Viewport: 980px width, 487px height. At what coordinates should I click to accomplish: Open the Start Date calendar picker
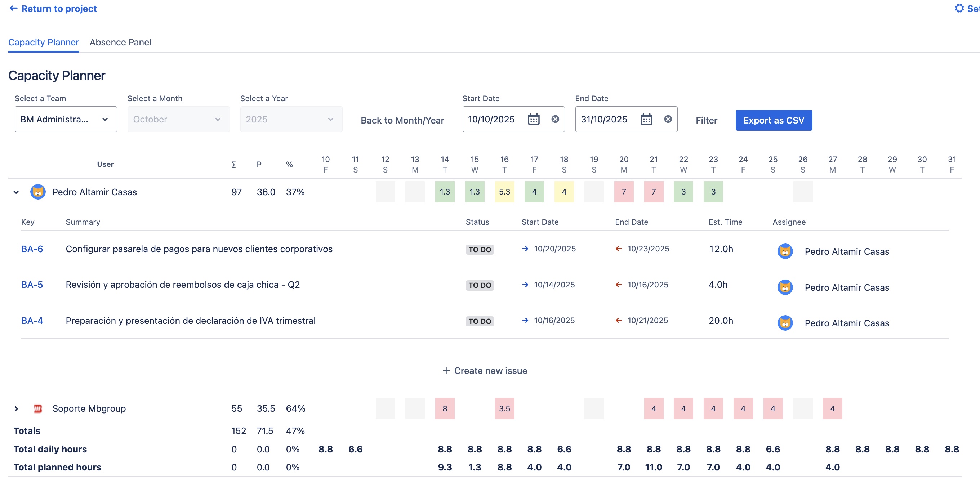click(x=533, y=120)
